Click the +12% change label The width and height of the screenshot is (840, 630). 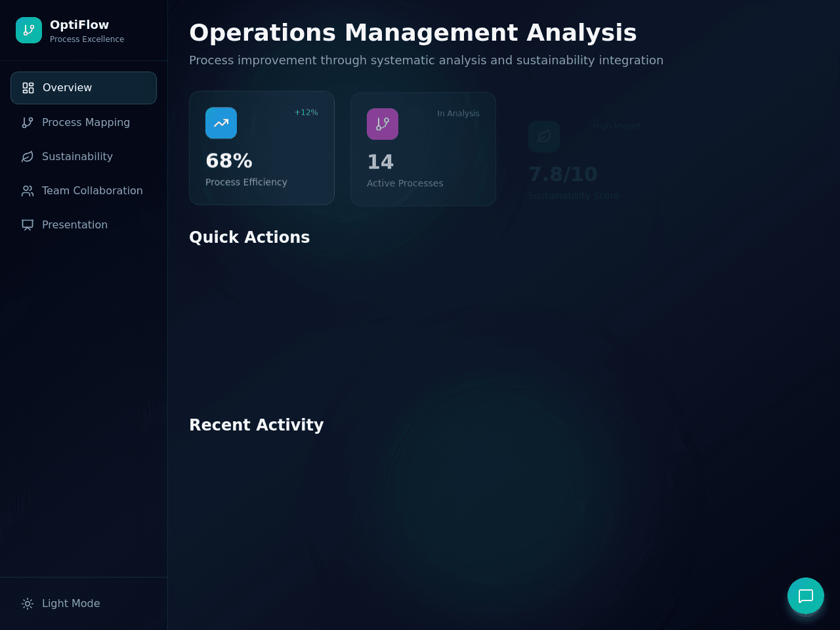coord(306,112)
